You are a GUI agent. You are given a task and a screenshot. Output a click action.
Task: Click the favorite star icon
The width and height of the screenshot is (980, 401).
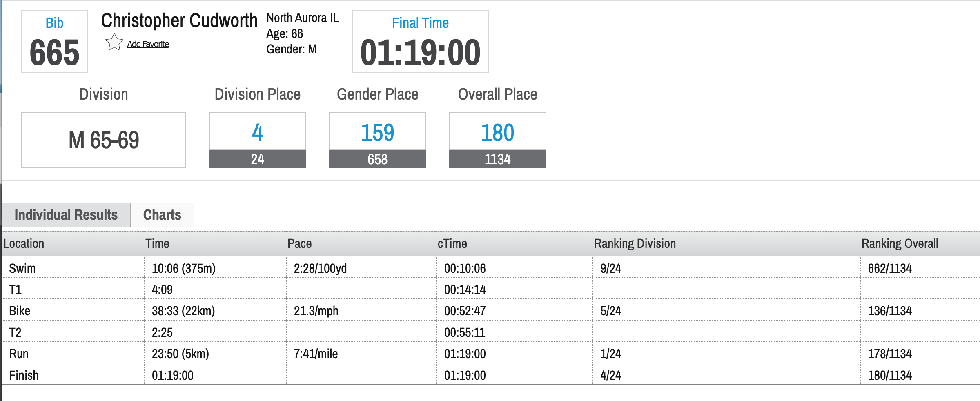(114, 42)
